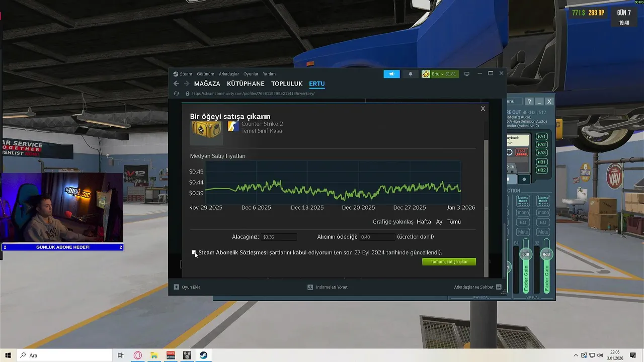The image size is (644, 362).
Task: Toggle mono on Voicemeeter B2 bus
Action: [x=543, y=213]
